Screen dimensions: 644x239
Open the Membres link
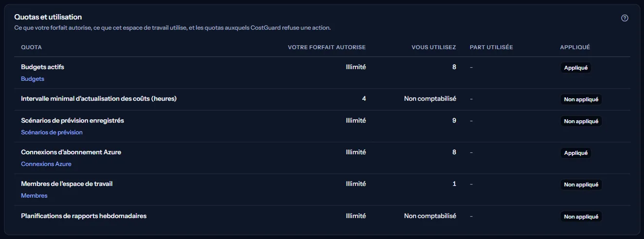click(34, 196)
